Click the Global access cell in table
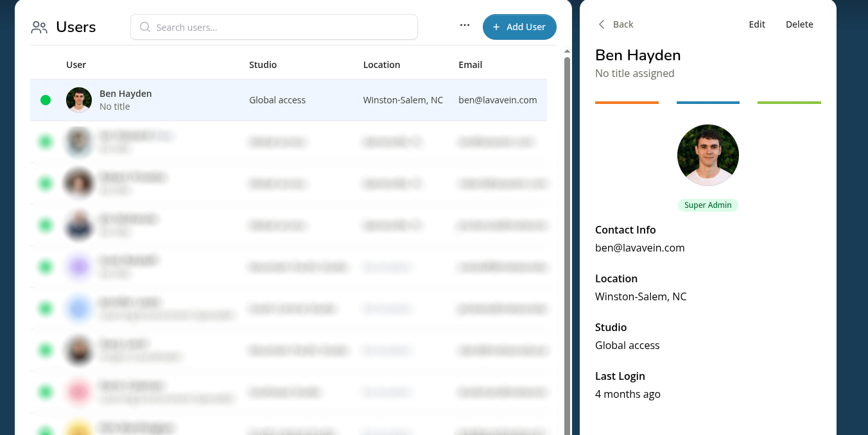The width and height of the screenshot is (868, 435). (277, 100)
